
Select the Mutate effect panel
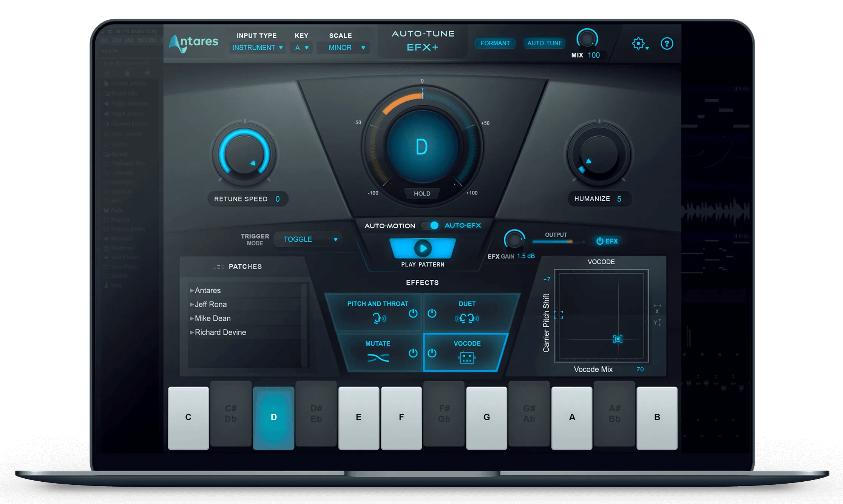point(381,352)
